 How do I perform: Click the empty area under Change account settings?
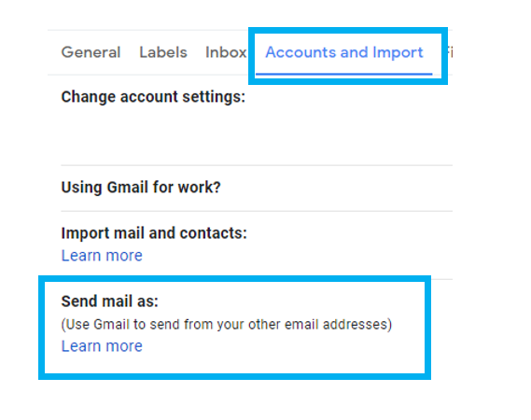tap(257, 135)
